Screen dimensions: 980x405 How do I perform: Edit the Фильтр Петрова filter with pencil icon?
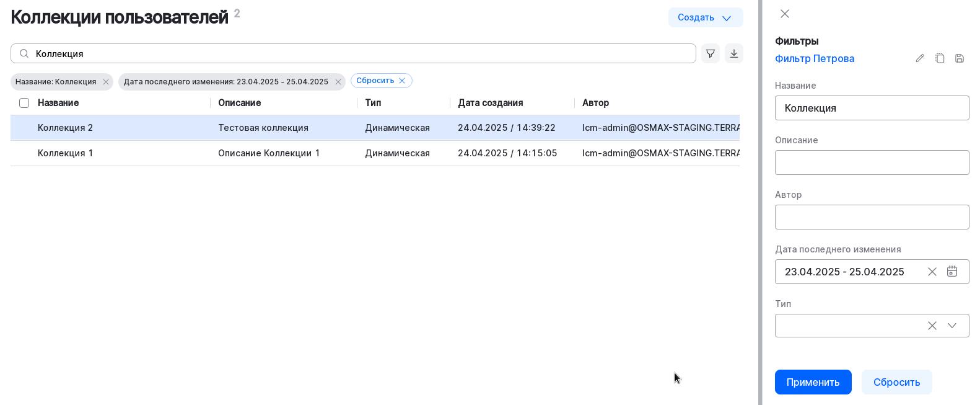point(920,58)
